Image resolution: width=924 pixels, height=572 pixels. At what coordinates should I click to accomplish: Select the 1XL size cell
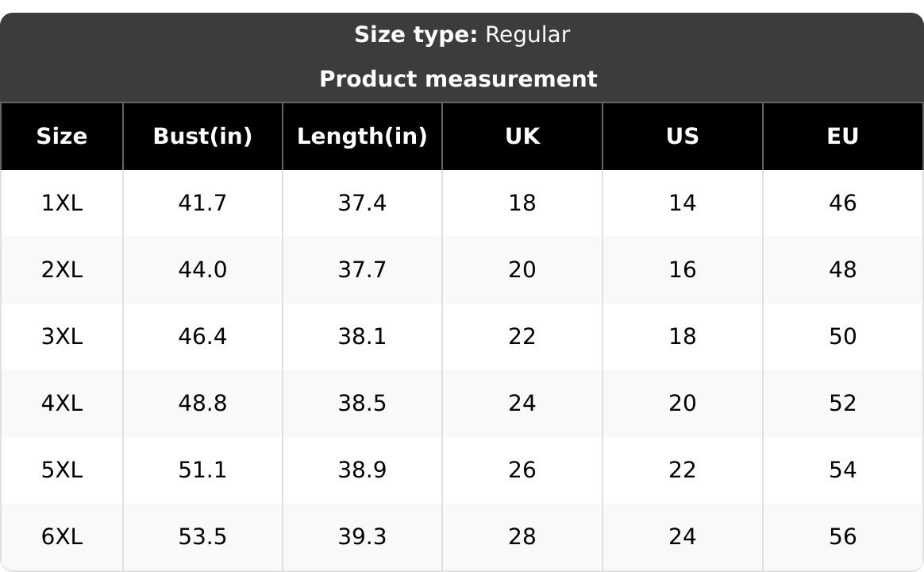point(62,203)
